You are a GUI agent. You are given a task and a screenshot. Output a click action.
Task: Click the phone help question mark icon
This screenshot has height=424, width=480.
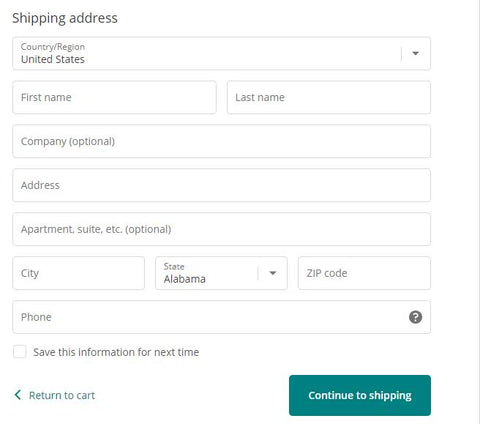click(415, 317)
